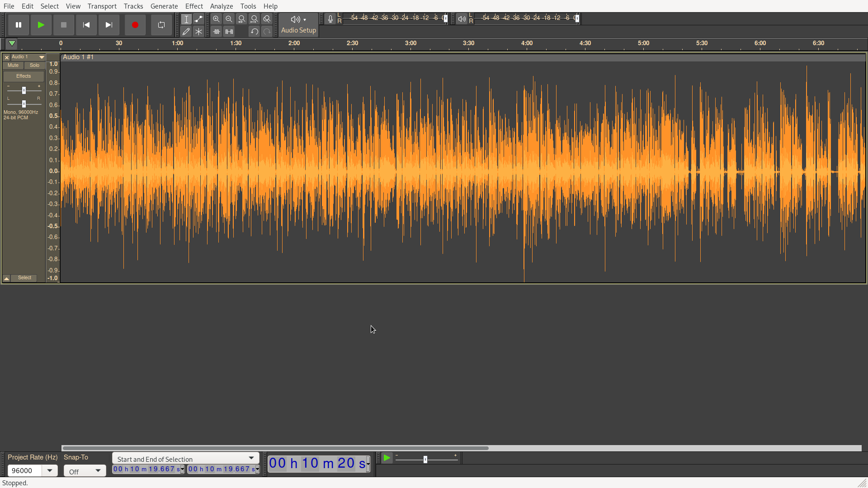Toggle the Loop playback button
The width and height of the screenshot is (868, 488).
pyautogui.click(x=161, y=25)
